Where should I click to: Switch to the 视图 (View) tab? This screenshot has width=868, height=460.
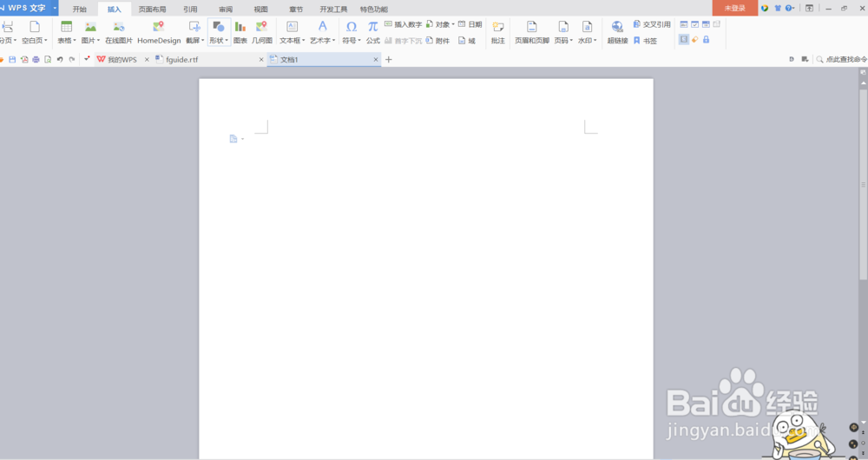pos(260,9)
